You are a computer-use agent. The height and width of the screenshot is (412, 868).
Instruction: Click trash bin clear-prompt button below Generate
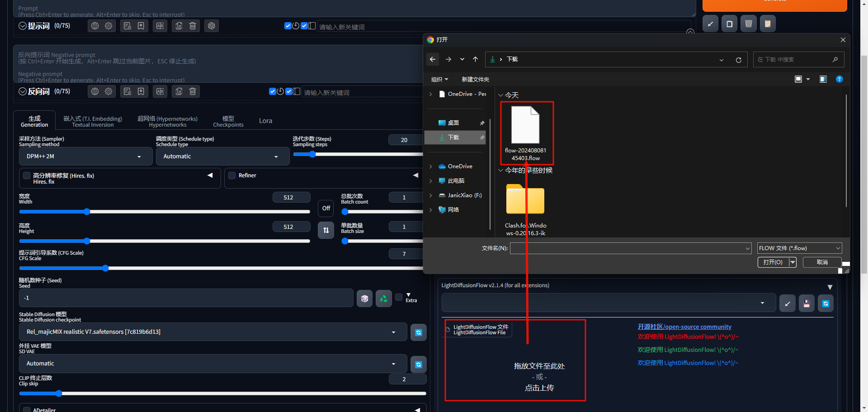749,24
